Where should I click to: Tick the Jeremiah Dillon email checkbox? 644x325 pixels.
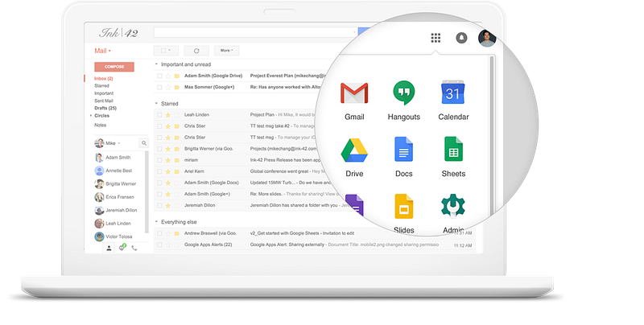click(x=159, y=205)
